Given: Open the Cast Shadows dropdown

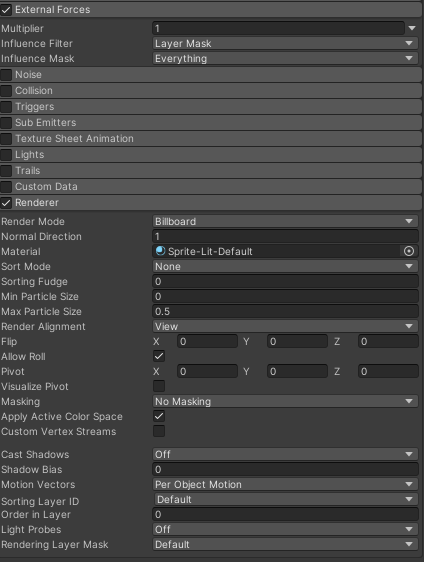Looking at the screenshot, I should coord(285,454).
